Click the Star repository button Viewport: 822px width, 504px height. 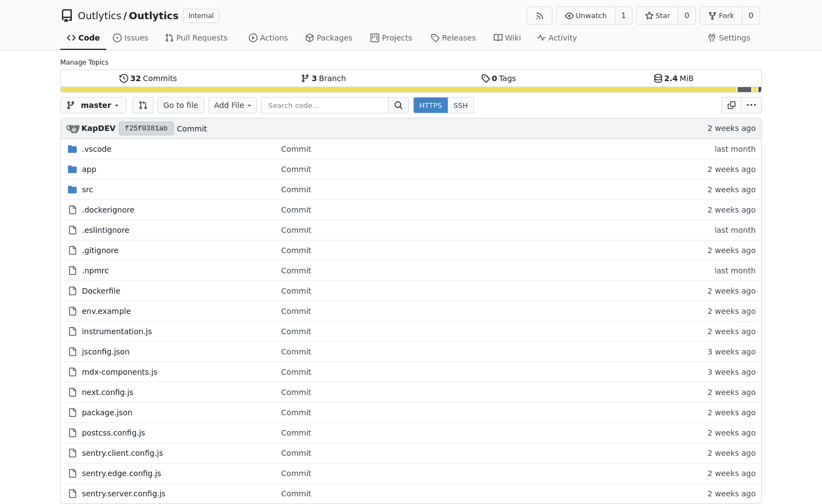point(658,16)
